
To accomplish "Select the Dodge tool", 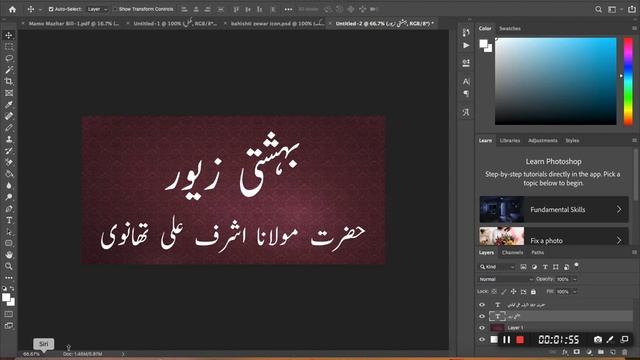I will click(x=9, y=197).
